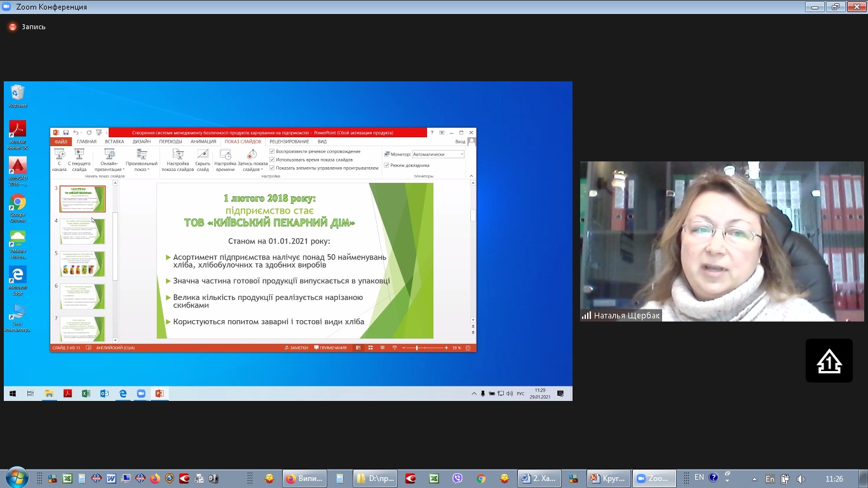Click the 'С начала' slideshow start icon

pos(59,154)
